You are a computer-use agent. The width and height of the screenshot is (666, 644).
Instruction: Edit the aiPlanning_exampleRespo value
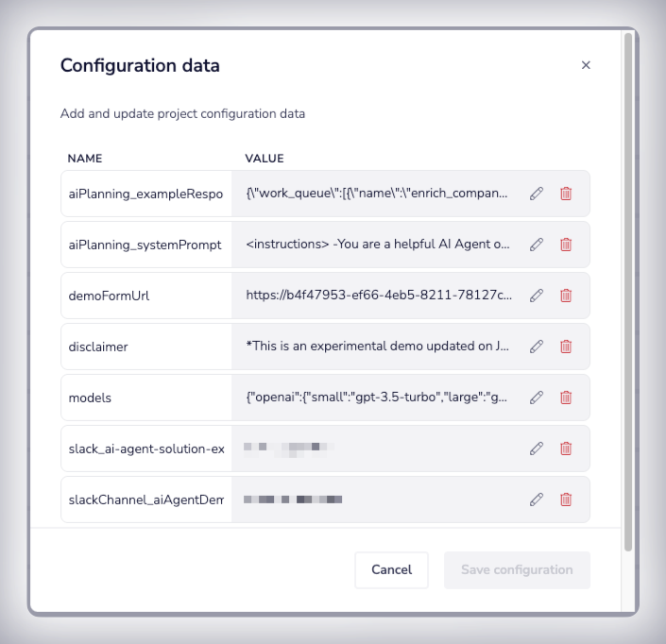pyautogui.click(x=537, y=194)
